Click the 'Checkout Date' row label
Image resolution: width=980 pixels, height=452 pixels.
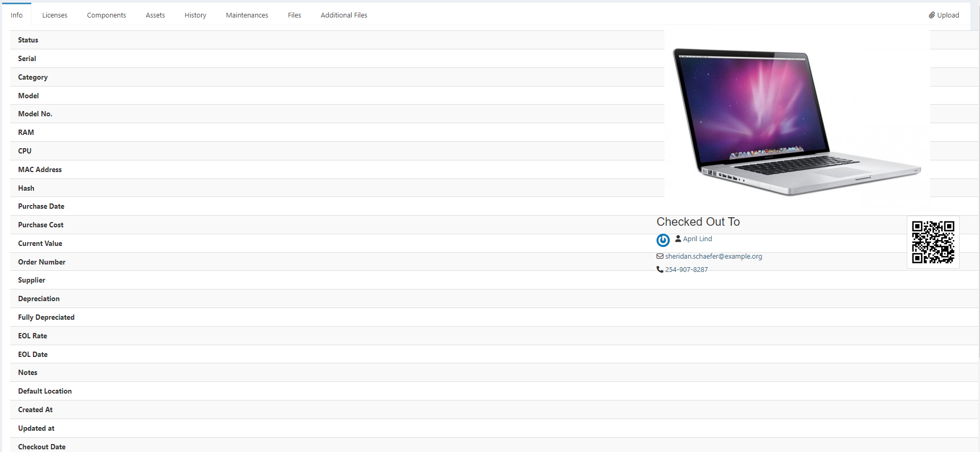tap(42, 447)
